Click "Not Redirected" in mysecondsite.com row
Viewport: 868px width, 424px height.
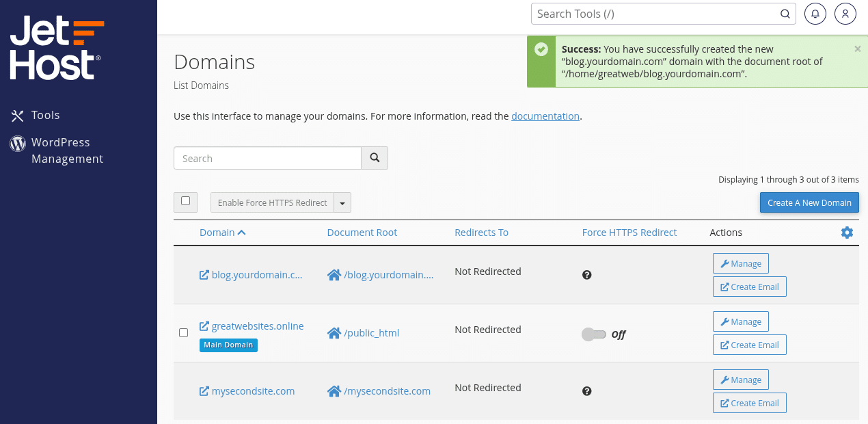488,388
